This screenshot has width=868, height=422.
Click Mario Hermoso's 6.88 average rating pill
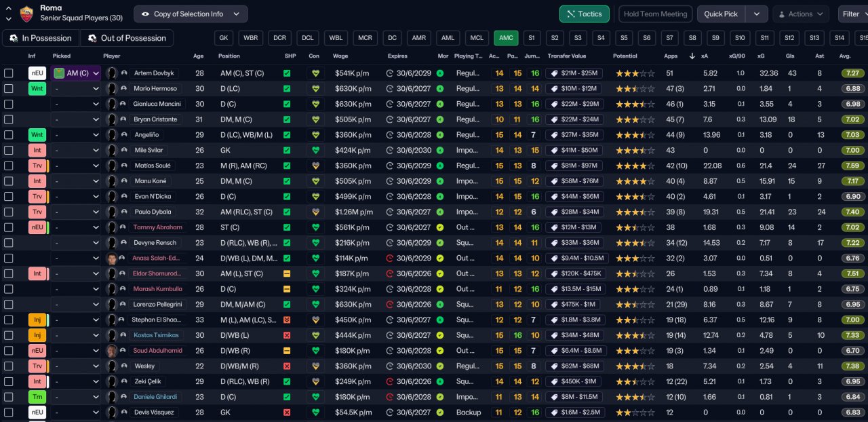(x=853, y=88)
